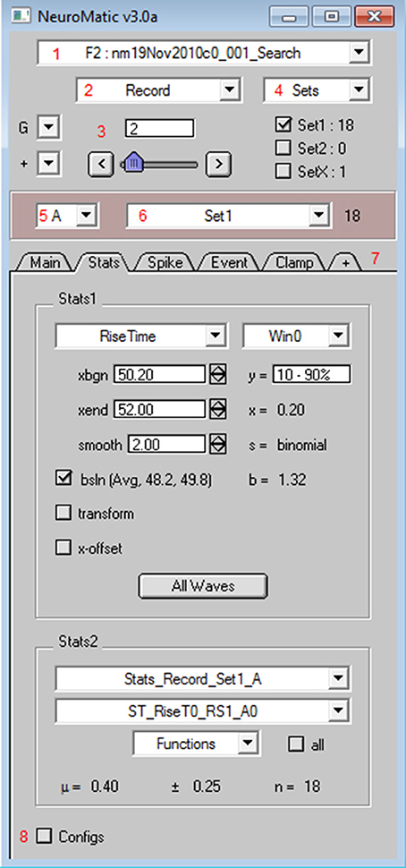Maximize the NeuroMatic window
406x868 pixels.
[330, 17]
